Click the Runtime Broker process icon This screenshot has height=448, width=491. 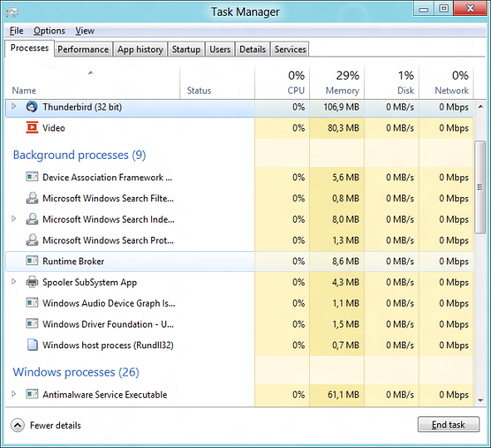(32, 261)
